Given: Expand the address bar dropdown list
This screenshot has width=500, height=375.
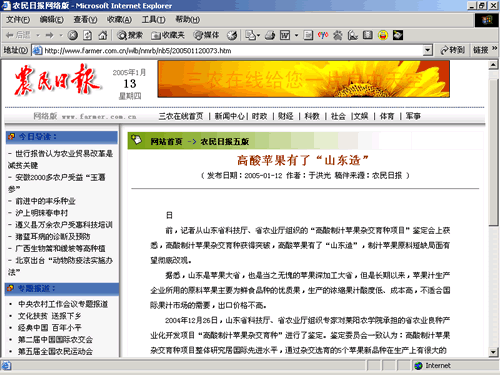Looking at the screenshot, I should (428, 51).
